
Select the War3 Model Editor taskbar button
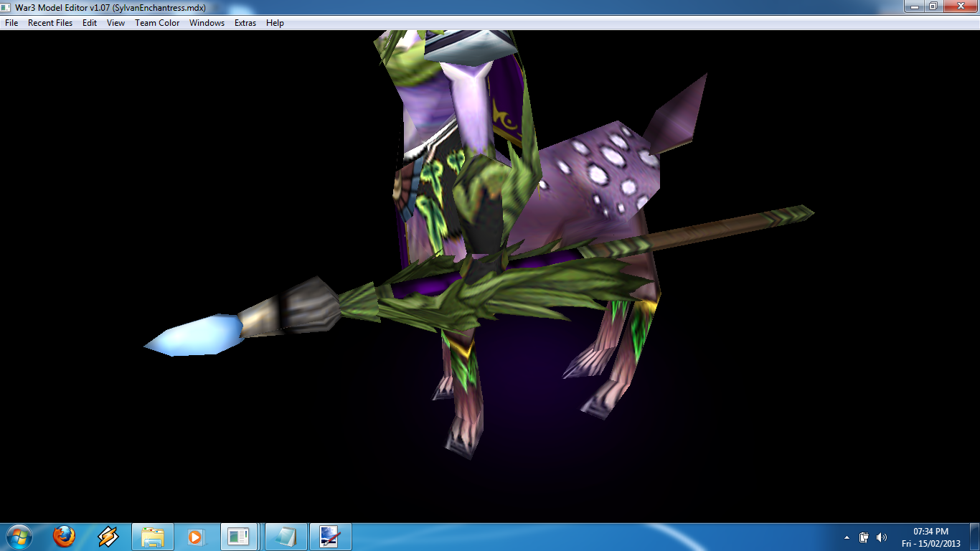(238, 537)
